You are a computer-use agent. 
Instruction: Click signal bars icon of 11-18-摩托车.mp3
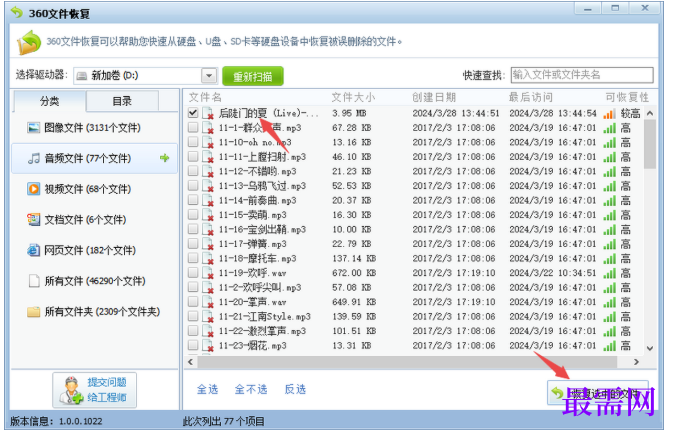click(609, 258)
